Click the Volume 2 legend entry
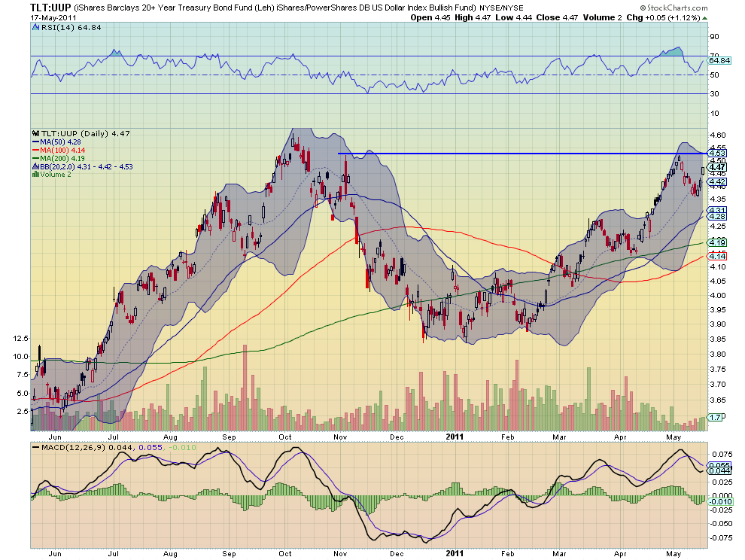 pyautogui.click(x=56, y=175)
